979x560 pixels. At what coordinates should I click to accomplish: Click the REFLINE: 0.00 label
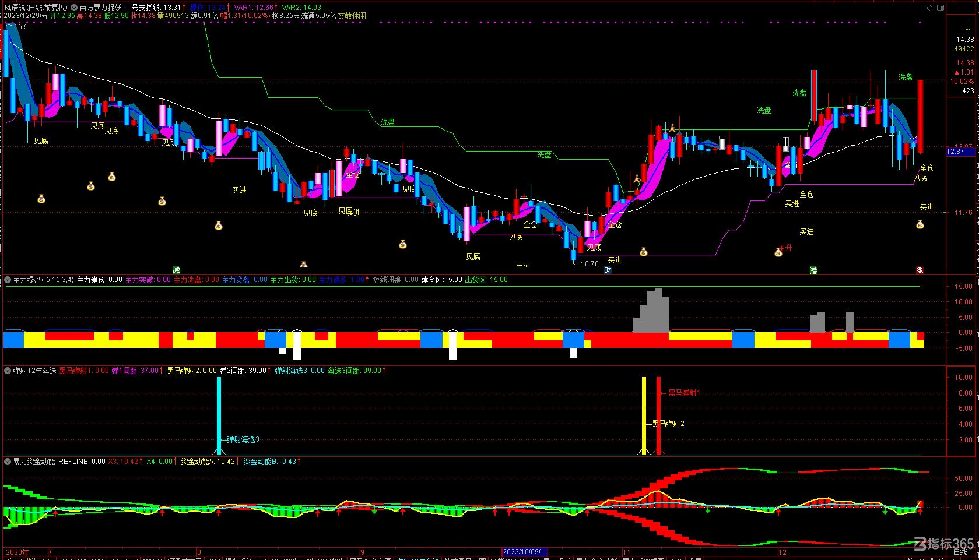tap(82, 462)
